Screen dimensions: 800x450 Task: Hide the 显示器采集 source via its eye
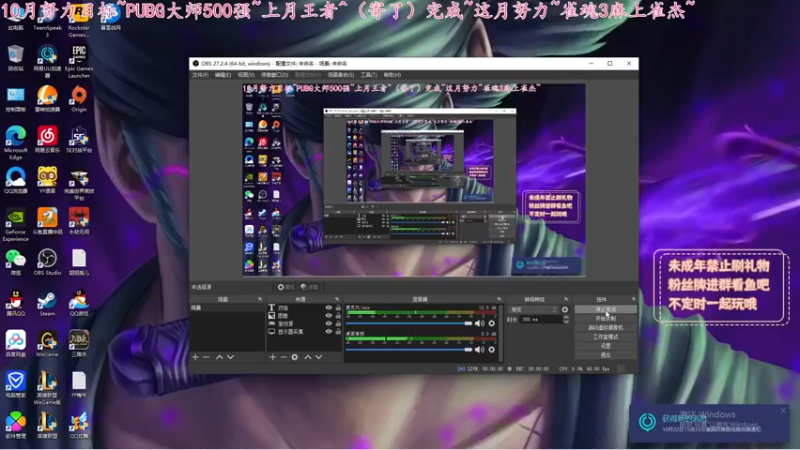pyautogui.click(x=329, y=332)
